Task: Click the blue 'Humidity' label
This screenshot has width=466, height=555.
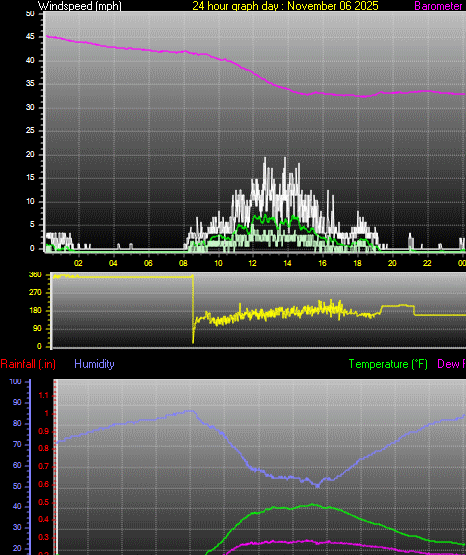Action: [x=94, y=364]
